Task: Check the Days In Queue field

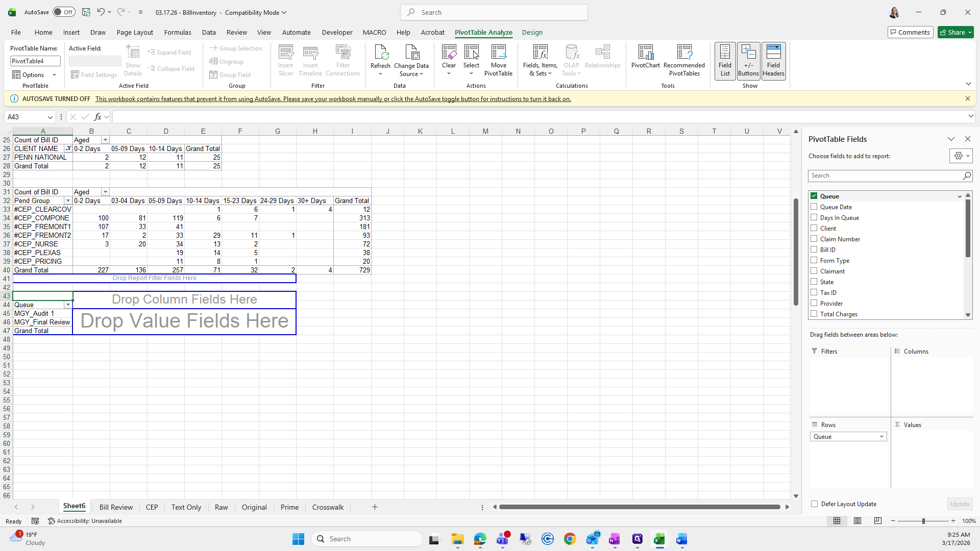Action: click(x=814, y=218)
